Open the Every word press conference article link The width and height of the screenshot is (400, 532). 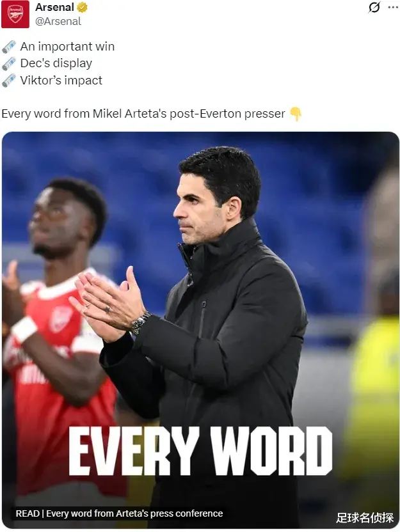pyautogui.click(x=119, y=513)
